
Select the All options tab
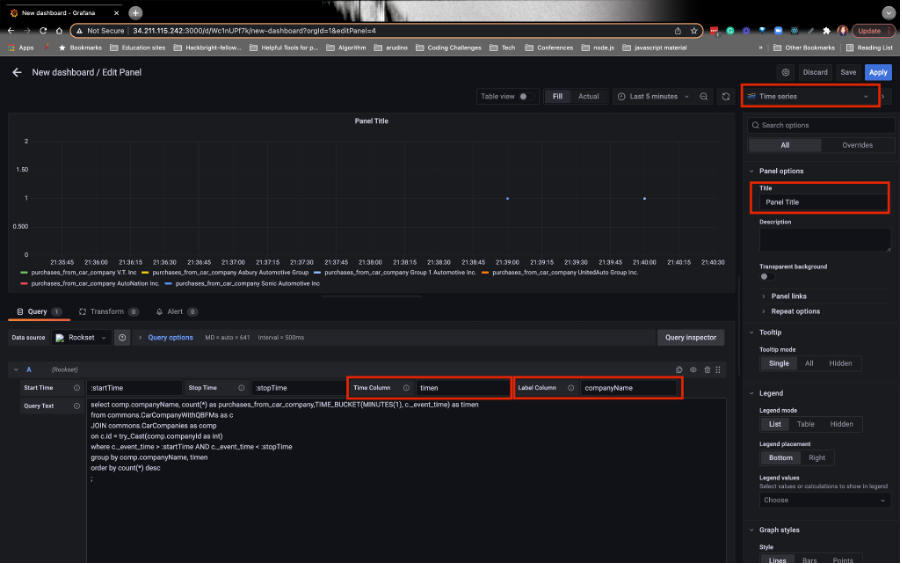point(785,146)
